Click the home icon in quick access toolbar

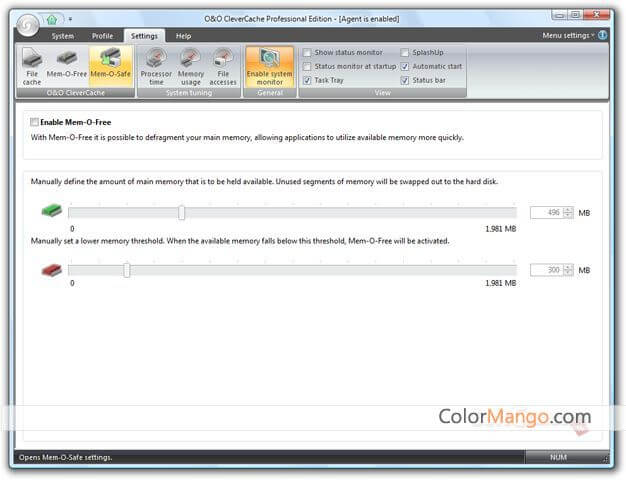tap(52, 18)
